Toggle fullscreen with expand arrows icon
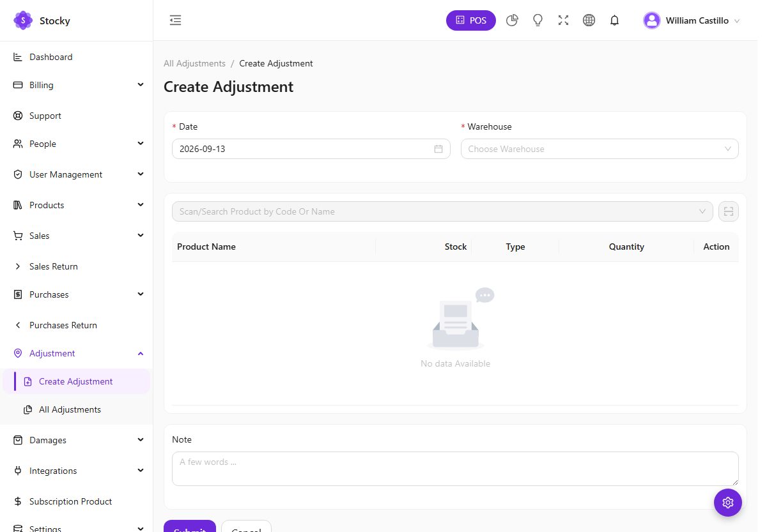This screenshot has height=532, width=767. 563,20
